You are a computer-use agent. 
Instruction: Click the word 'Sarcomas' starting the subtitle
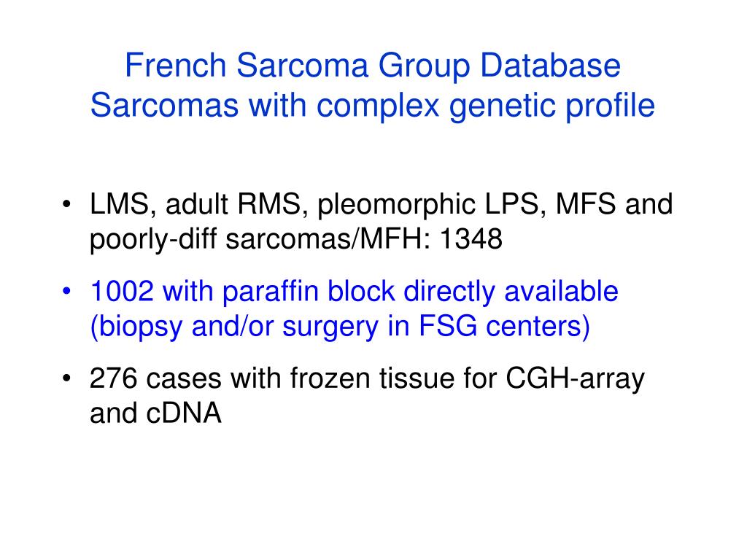click(x=164, y=105)
